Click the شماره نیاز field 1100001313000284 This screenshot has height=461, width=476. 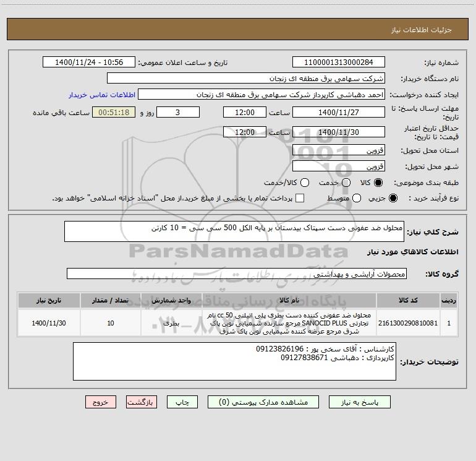tap(339, 62)
